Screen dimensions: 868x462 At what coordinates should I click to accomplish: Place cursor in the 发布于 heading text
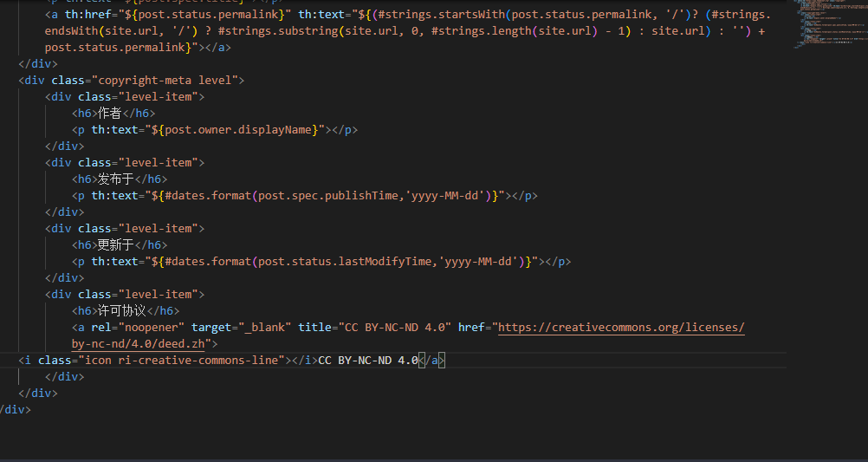pyautogui.click(x=116, y=179)
